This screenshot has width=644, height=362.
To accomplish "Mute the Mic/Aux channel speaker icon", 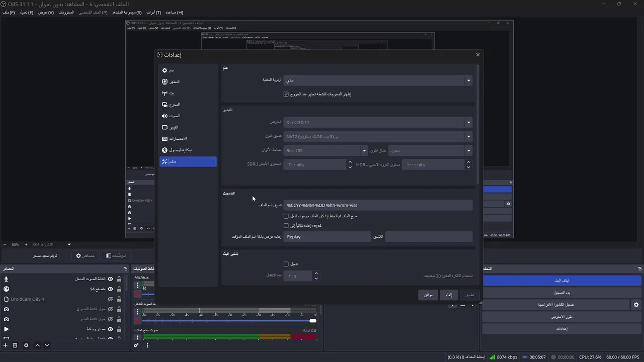I will click(x=137, y=294).
